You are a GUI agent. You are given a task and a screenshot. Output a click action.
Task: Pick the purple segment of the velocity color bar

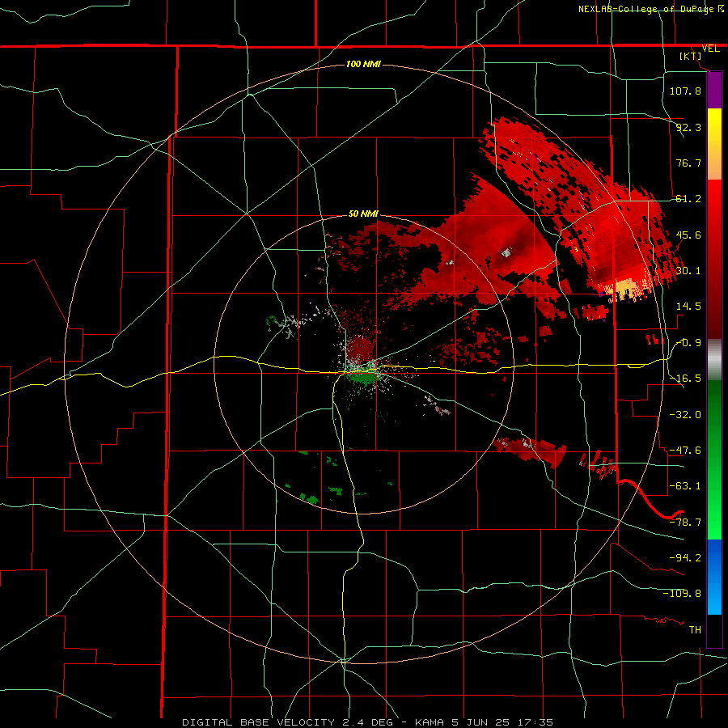pyautogui.click(x=714, y=91)
